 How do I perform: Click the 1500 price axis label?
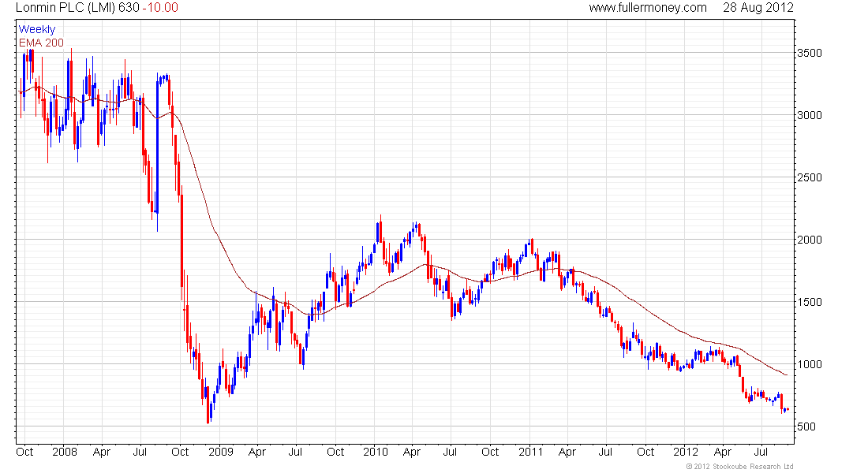(810, 302)
